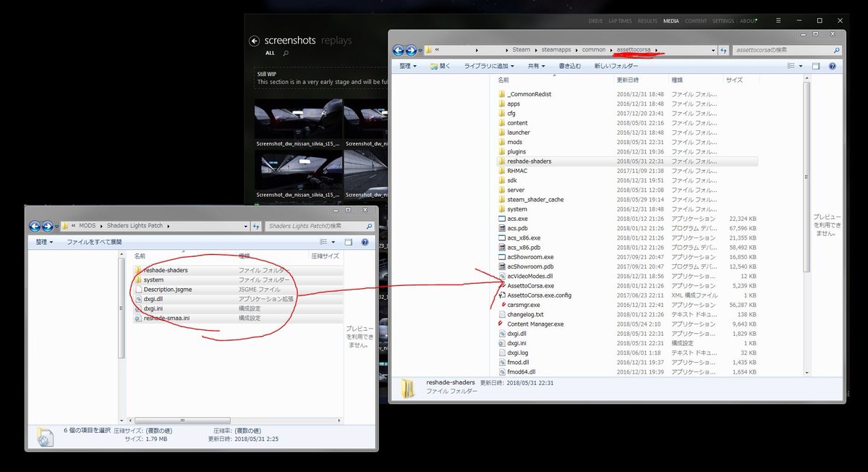Screen dimensions: 868x472
Task: Open the DRIVE tab in the launcher
Action: [595, 22]
